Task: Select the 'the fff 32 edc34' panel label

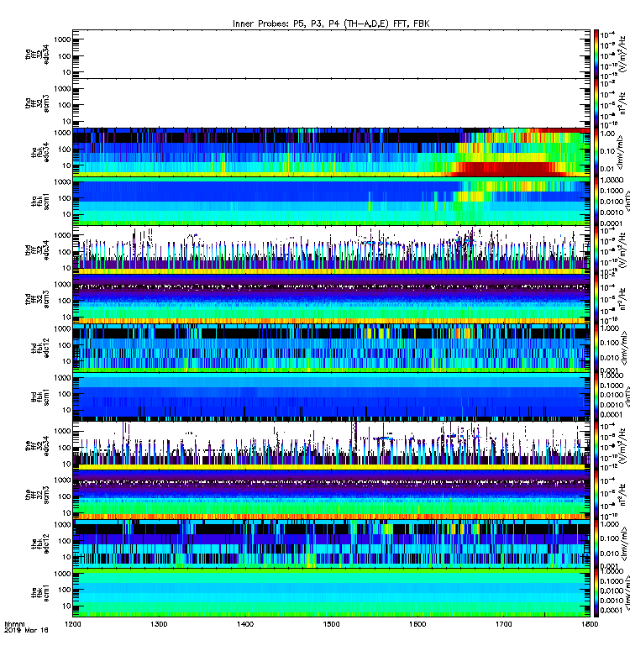Action: pos(37,446)
